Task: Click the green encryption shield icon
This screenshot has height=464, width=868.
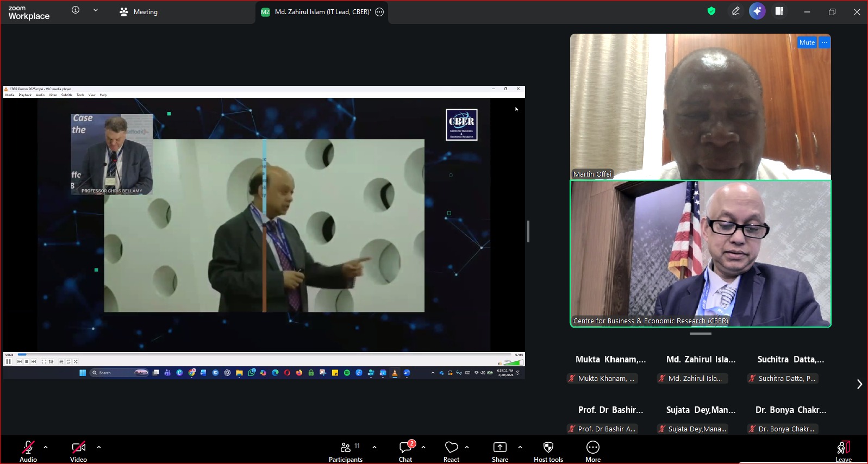Action: (711, 11)
